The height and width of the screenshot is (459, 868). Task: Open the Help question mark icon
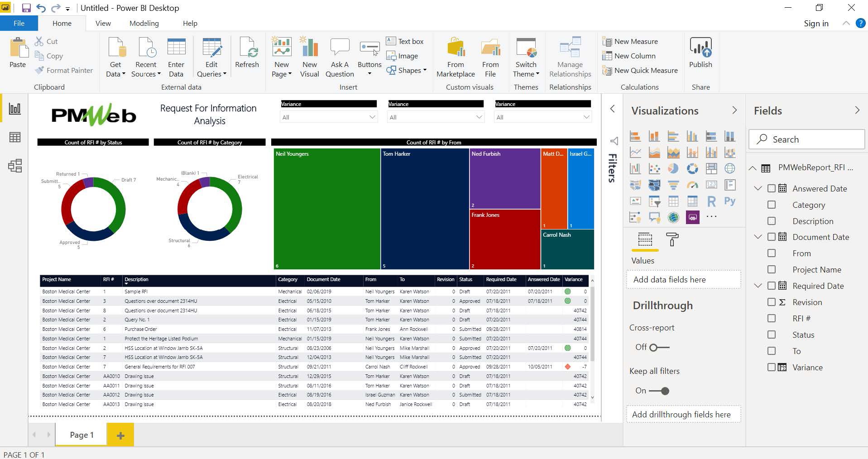pyautogui.click(x=860, y=24)
